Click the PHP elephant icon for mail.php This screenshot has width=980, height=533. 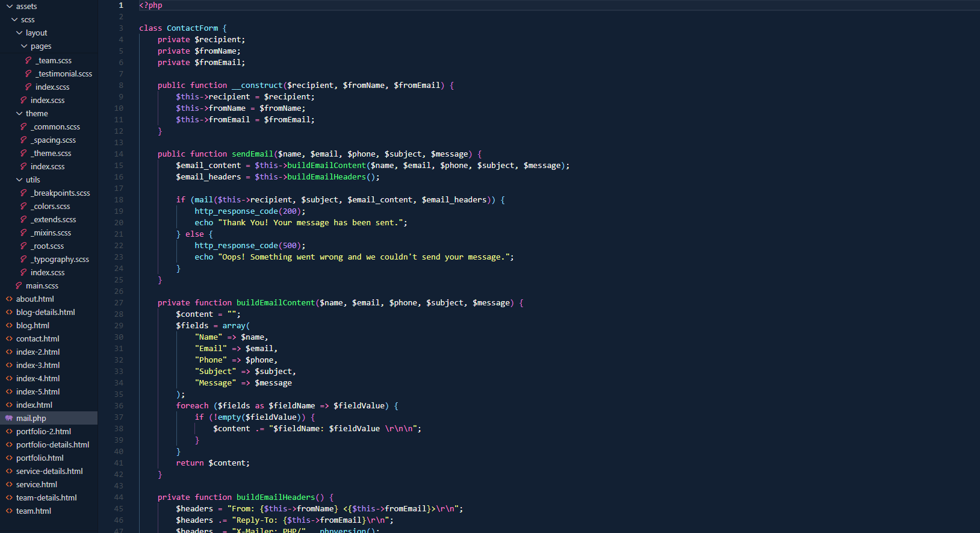coord(9,418)
